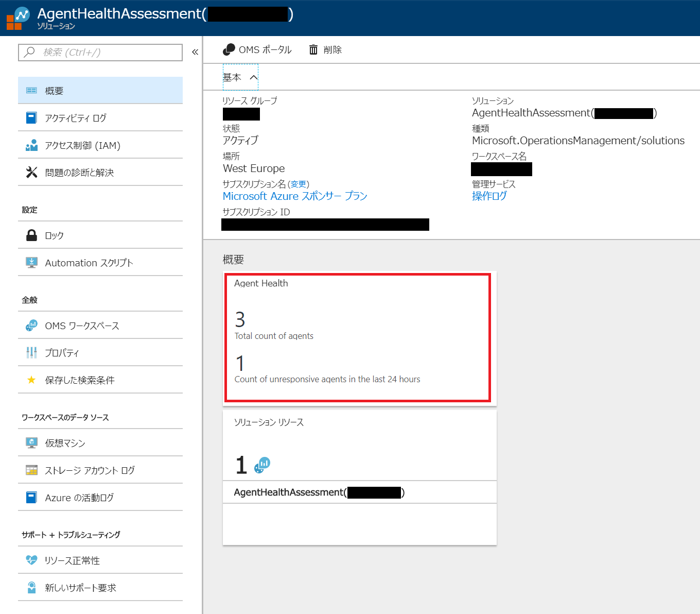Viewport: 700px width, 614px height.
Task: Open アクティビティ ログ from the sidebar icon
Action: point(31,117)
